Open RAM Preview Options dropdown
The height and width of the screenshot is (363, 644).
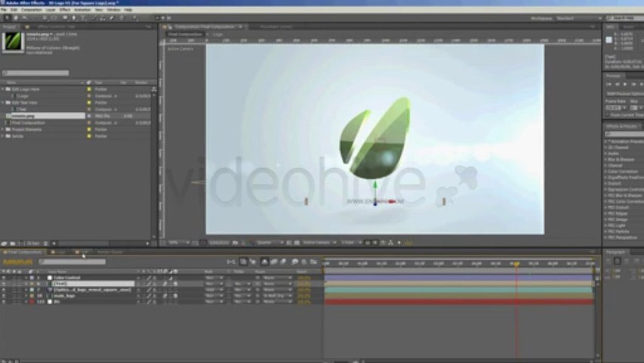pyautogui.click(x=624, y=93)
